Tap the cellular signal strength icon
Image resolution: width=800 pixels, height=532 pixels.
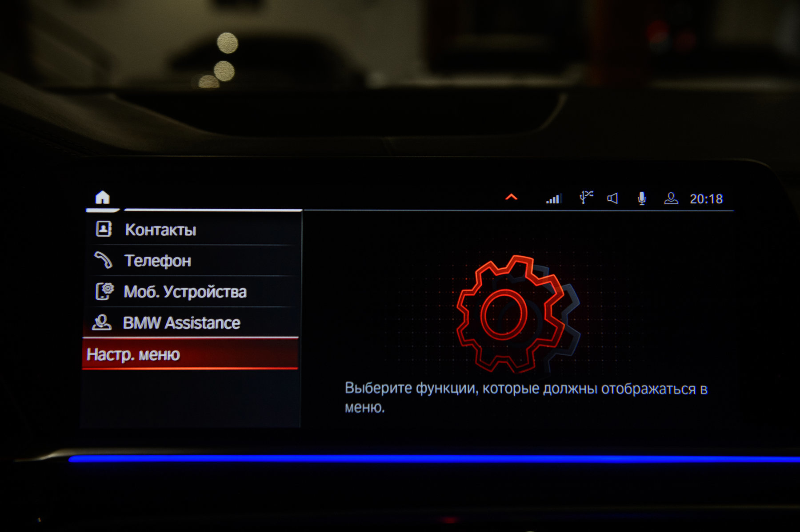pyautogui.click(x=554, y=199)
